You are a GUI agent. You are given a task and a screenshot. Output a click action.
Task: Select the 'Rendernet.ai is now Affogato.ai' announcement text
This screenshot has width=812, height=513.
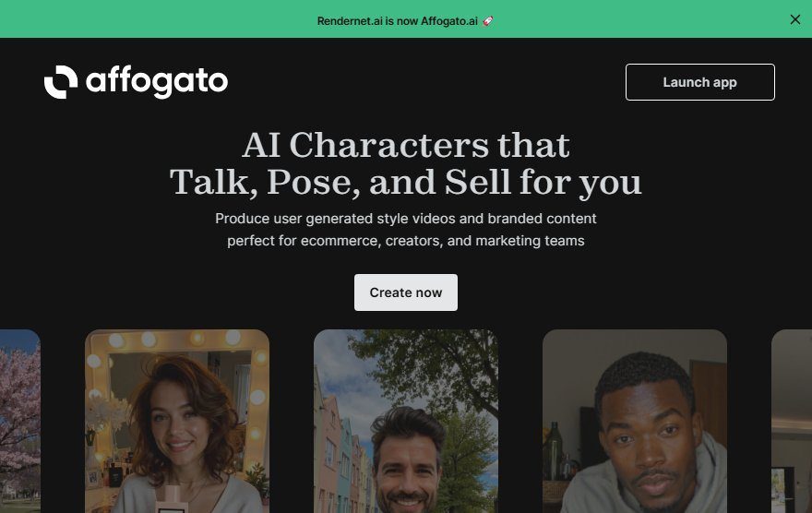click(x=397, y=21)
